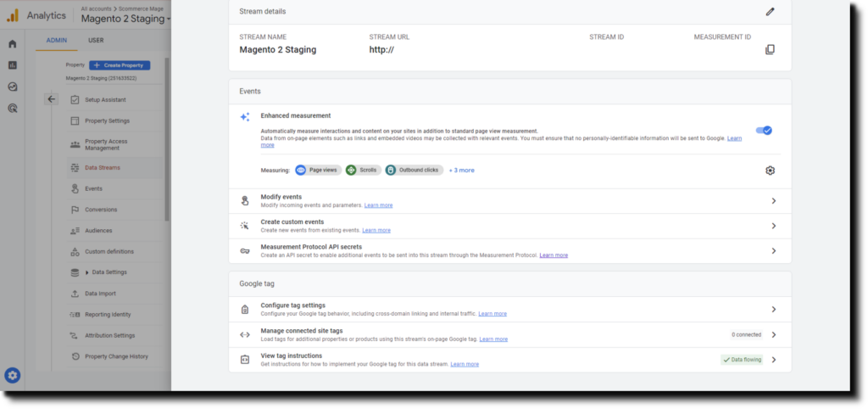Open enhanced measurement settings gear
Screen dimensions: 868x409
click(x=770, y=171)
